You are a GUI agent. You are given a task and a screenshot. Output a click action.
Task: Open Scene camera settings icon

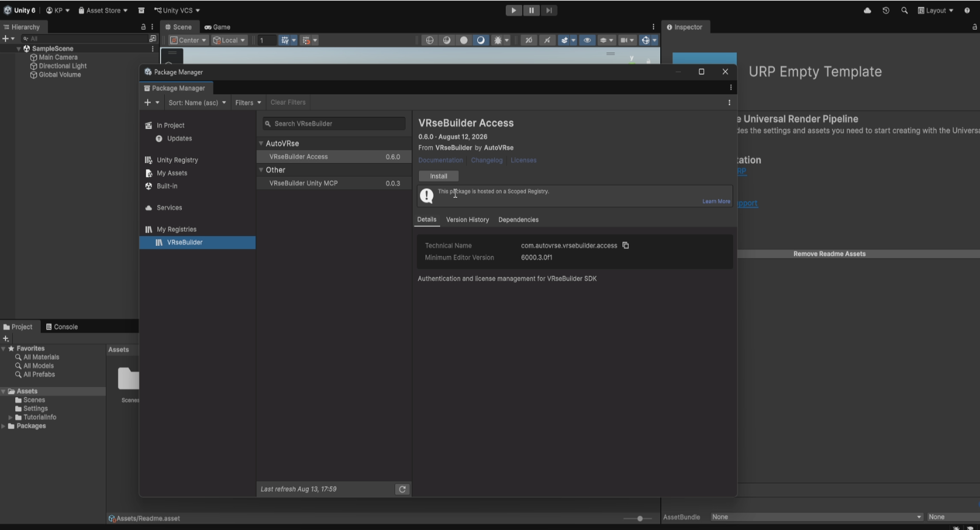(627, 40)
